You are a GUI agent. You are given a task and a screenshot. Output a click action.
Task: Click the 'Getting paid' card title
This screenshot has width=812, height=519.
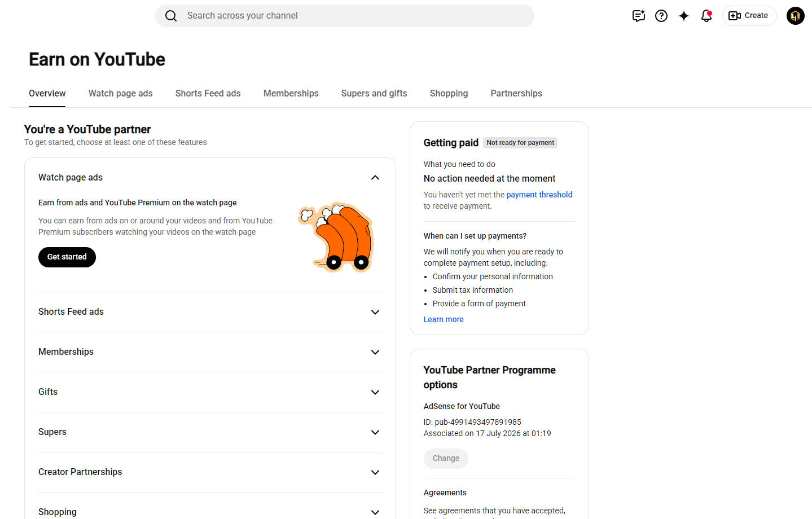[x=451, y=143]
